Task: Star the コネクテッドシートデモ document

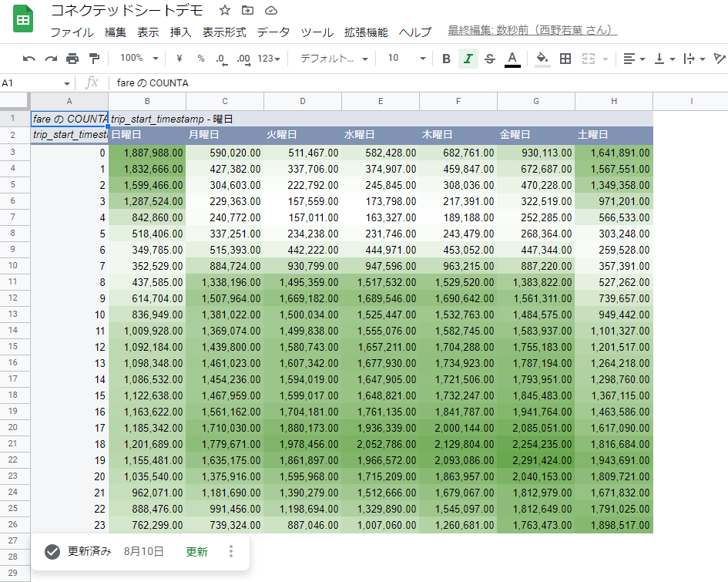Action: click(x=225, y=10)
